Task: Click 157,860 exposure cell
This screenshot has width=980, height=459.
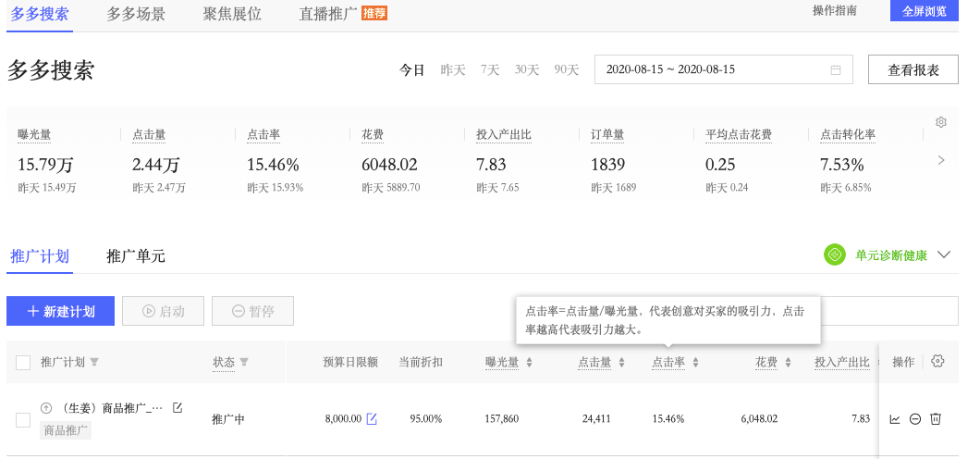Action: point(501,419)
